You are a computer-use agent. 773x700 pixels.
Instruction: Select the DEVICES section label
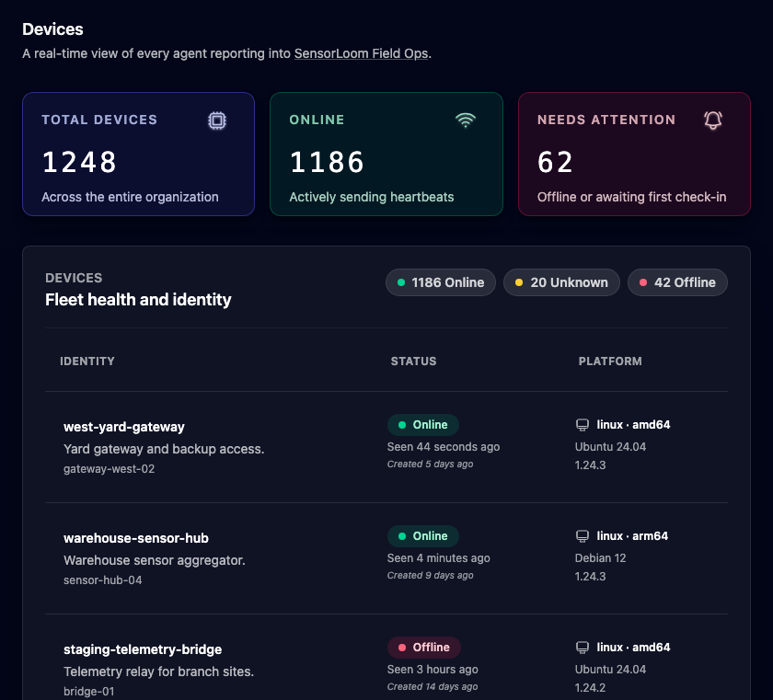pos(73,278)
